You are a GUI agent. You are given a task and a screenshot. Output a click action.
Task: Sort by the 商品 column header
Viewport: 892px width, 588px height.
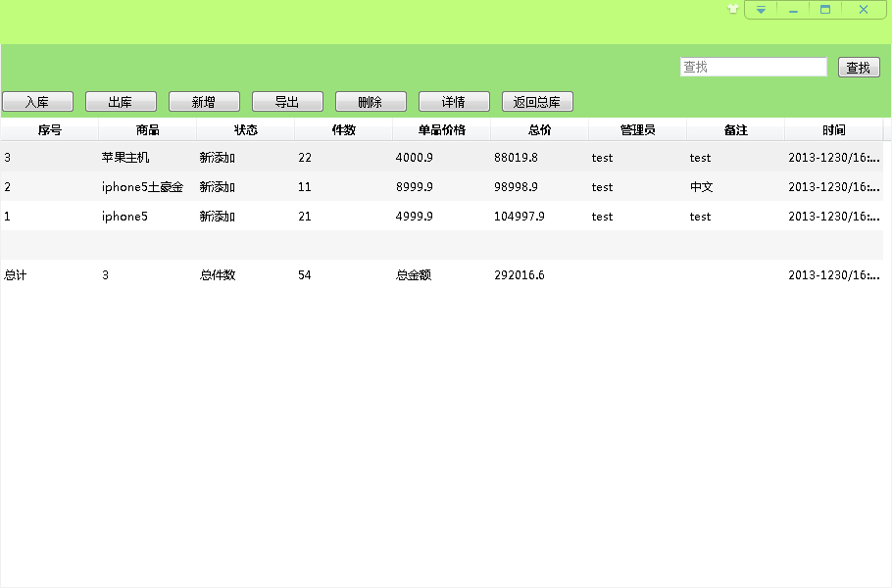(x=147, y=130)
